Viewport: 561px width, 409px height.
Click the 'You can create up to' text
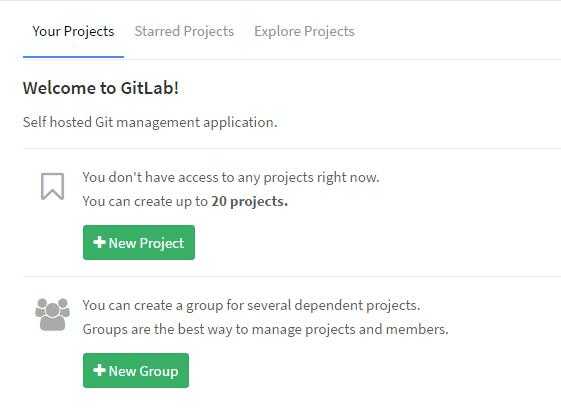[145, 201]
